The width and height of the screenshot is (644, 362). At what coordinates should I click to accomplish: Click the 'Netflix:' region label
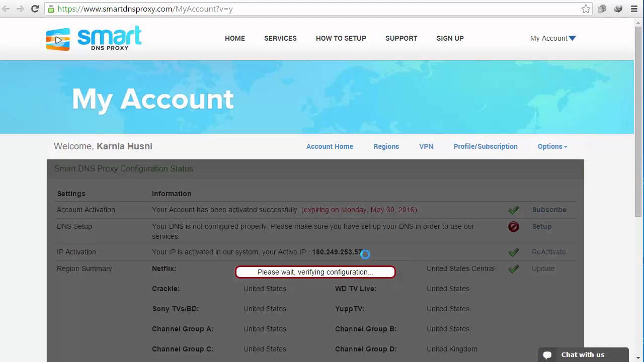[164, 268]
